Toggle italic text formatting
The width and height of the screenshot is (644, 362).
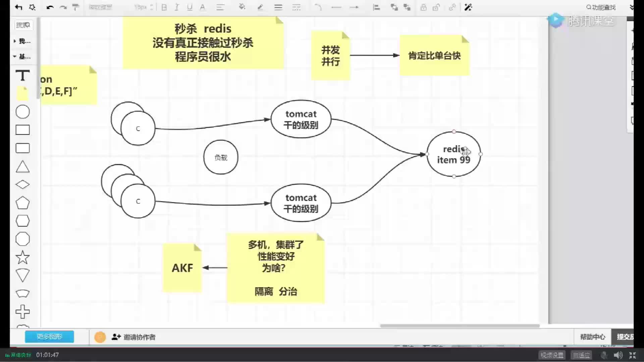pyautogui.click(x=177, y=7)
